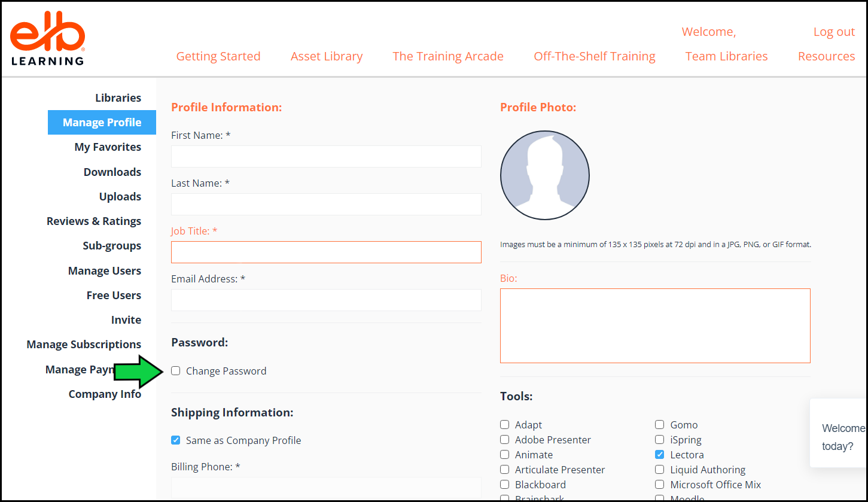868x502 pixels.
Task: Focus the Email Address input field
Action: 326,300
